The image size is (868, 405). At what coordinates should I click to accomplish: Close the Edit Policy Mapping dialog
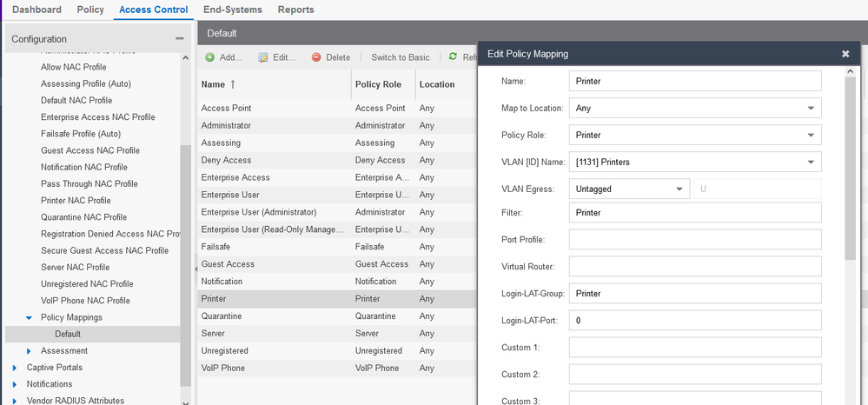[845, 54]
